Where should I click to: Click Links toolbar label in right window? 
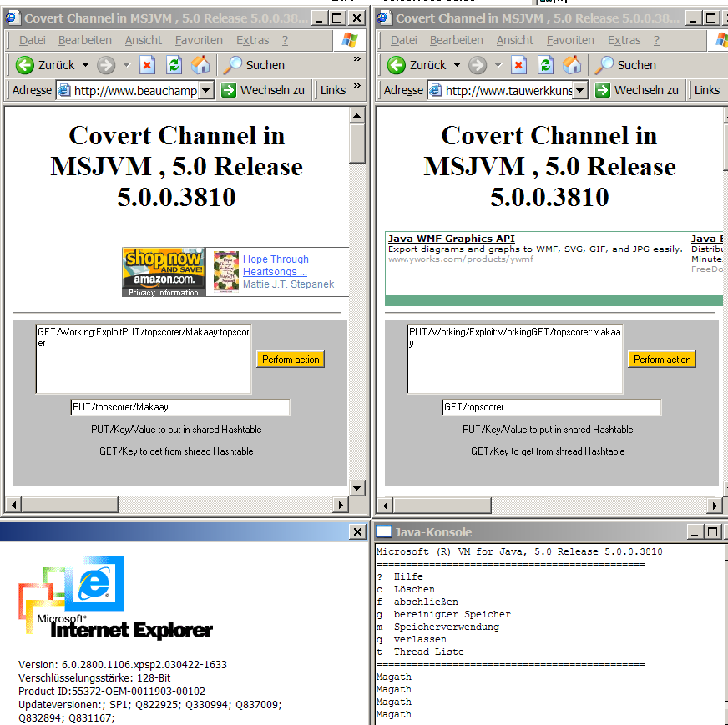pyautogui.click(x=707, y=90)
